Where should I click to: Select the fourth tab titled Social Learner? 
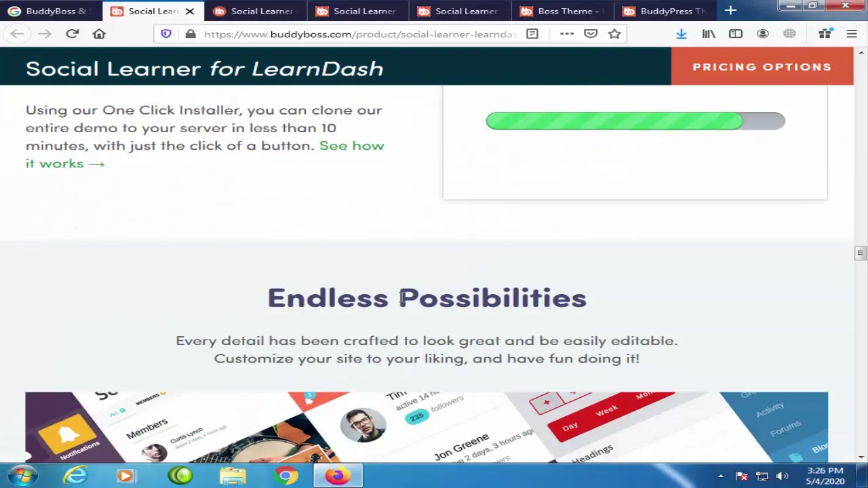click(357, 11)
